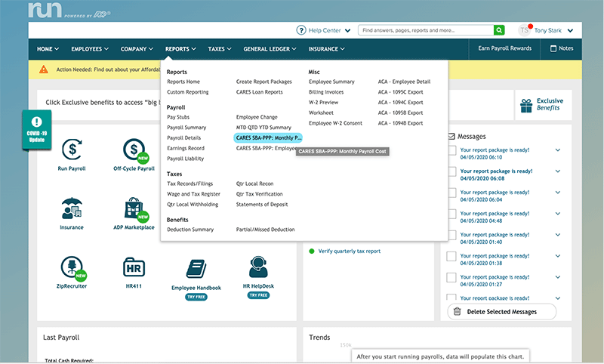The image size is (604, 364).
Task: Open Reports Home
Action: [x=183, y=82]
